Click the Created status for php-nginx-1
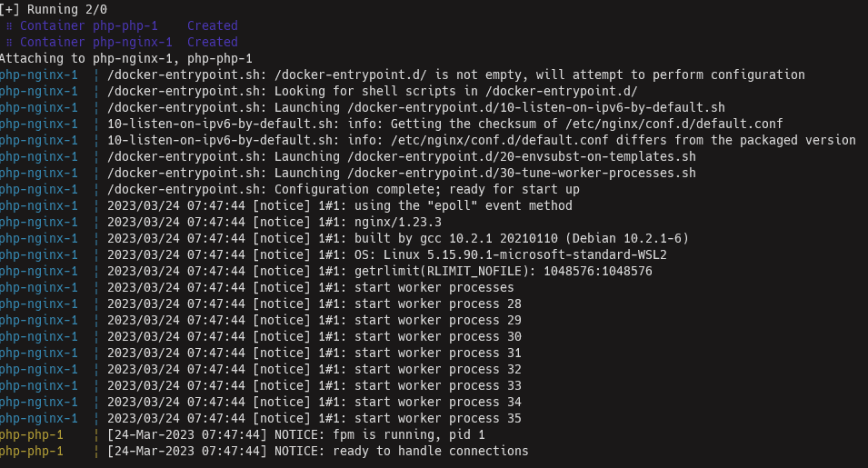The height and width of the screenshot is (468, 868). [x=212, y=42]
